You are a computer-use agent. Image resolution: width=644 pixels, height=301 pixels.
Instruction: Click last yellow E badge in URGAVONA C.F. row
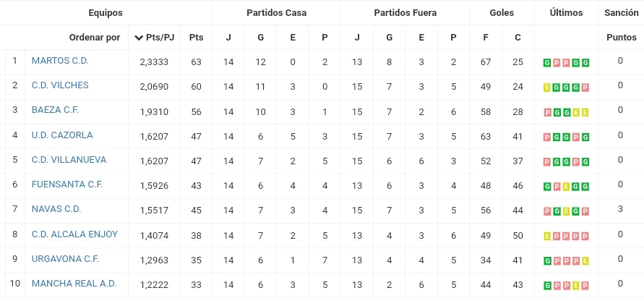coord(585,260)
